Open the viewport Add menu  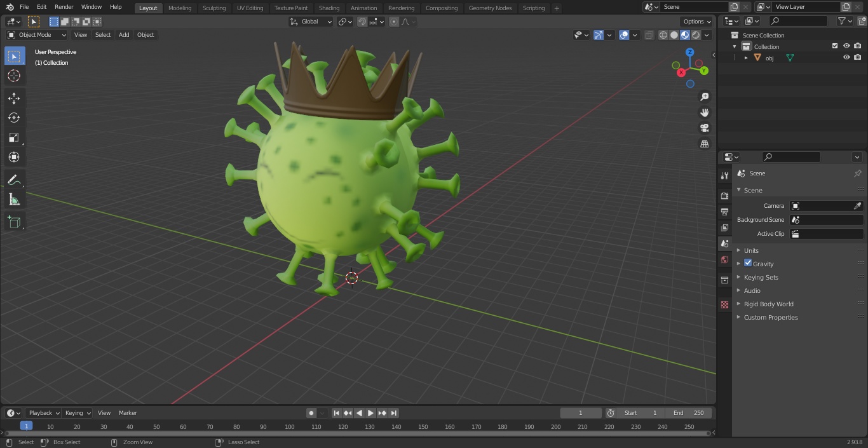point(124,35)
